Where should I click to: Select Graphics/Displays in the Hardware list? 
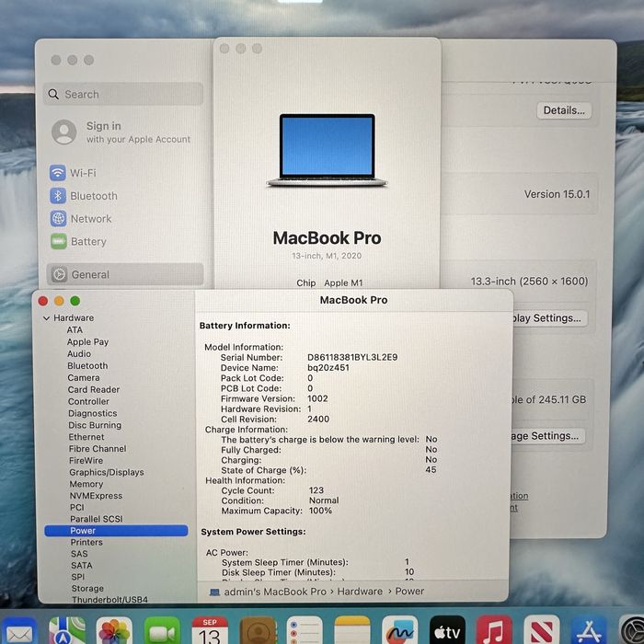click(x=107, y=472)
